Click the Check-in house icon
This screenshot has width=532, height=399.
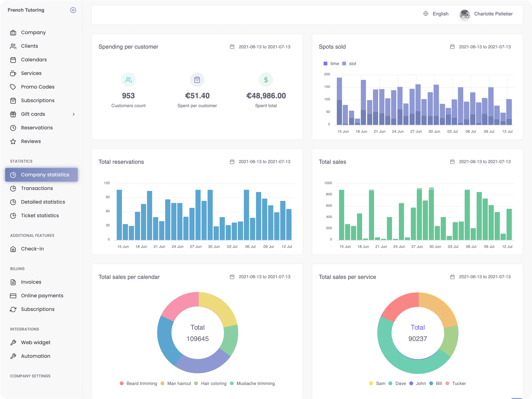pyautogui.click(x=13, y=249)
